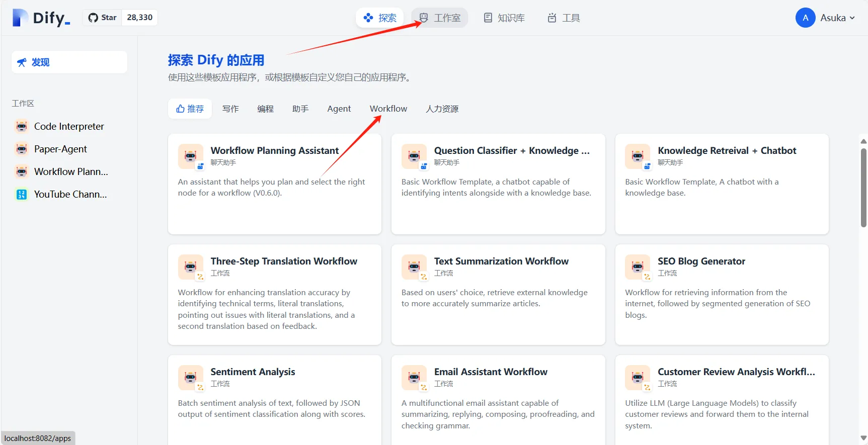Click the scrollbar up arrow
The height and width of the screenshot is (445, 868).
coord(863,142)
